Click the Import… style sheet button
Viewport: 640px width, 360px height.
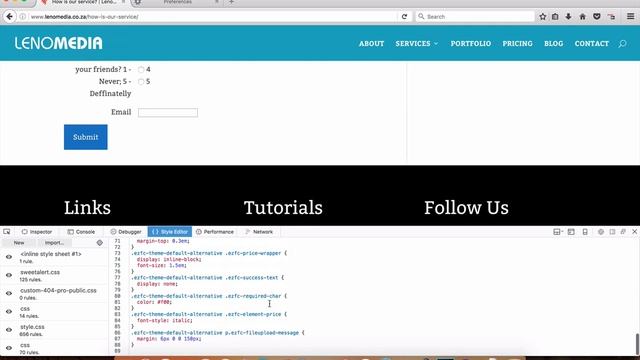[54, 243]
